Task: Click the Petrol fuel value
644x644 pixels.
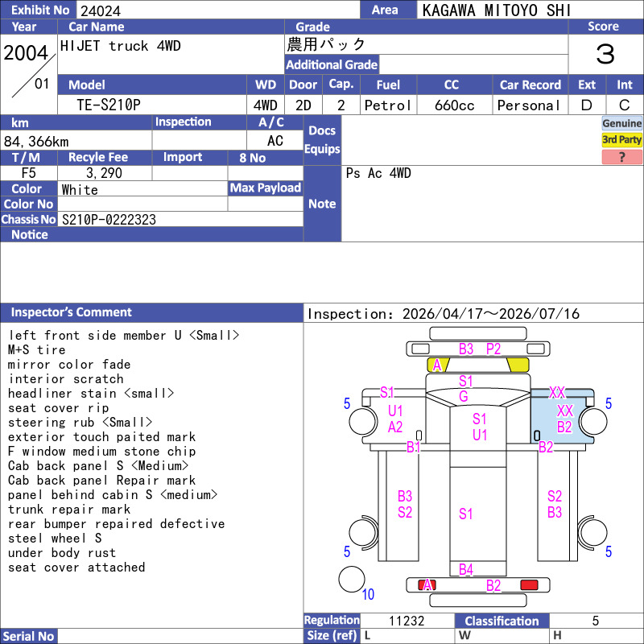Action: click(x=388, y=105)
